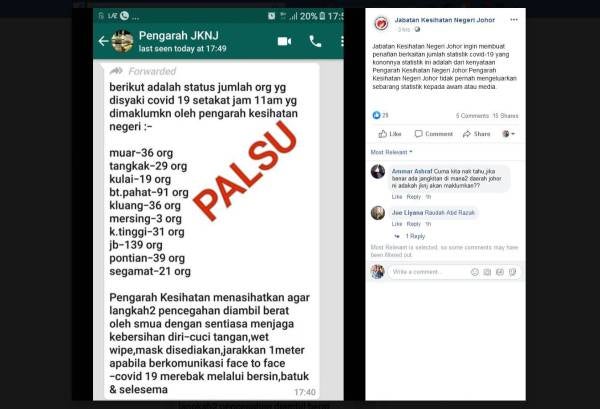Tap the voice call phone icon

[x=315, y=41]
